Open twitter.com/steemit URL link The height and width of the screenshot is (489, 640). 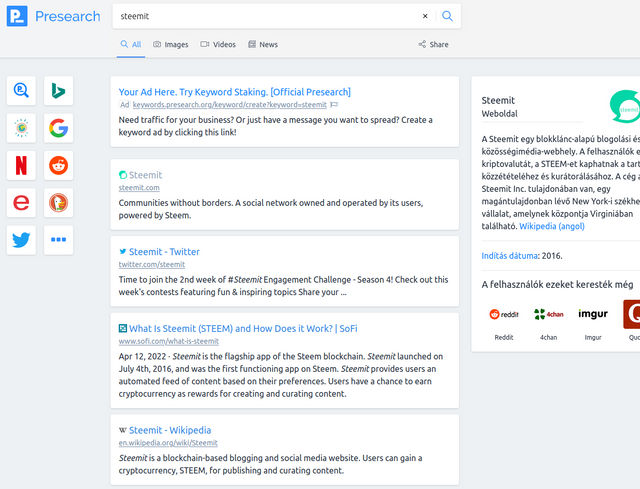(x=152, y=265)
